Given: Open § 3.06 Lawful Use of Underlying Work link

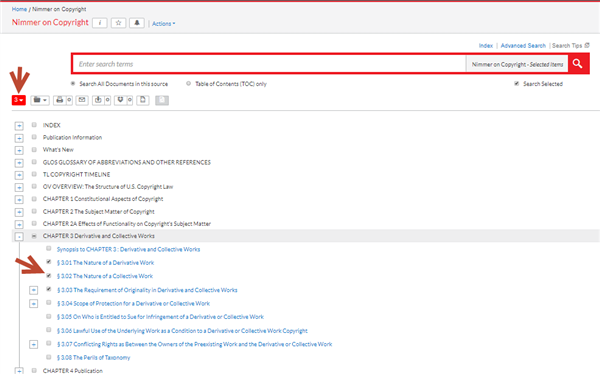Looking at the screenshot, I should click(x=182, y=331).
